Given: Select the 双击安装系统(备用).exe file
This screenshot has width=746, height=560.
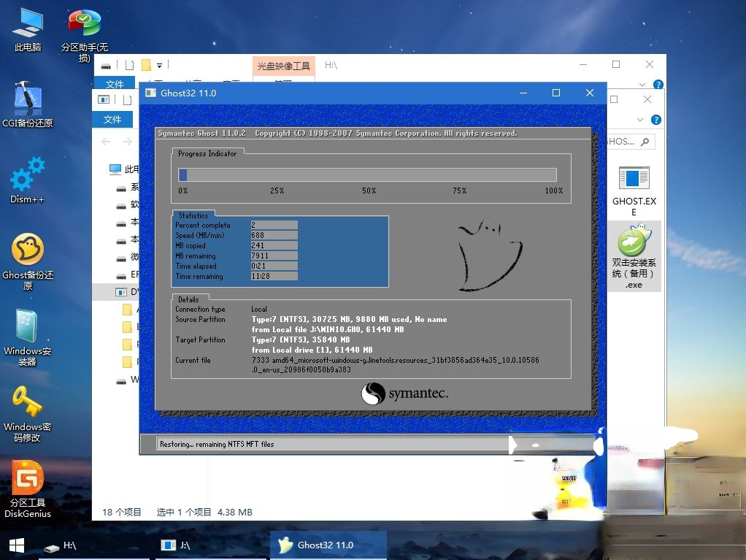Looking at the screenshot, I should point(634,256).
